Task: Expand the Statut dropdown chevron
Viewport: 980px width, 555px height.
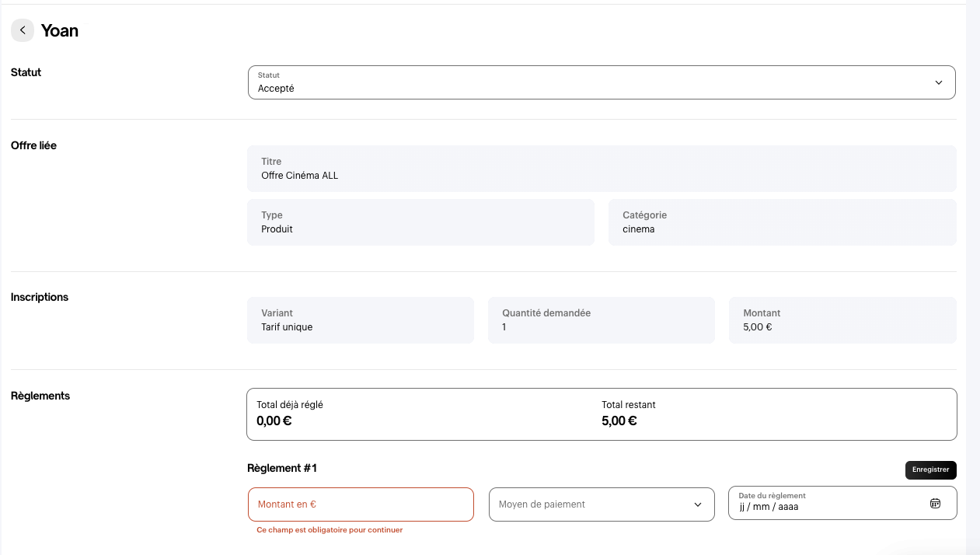Action: click(938, 82)
